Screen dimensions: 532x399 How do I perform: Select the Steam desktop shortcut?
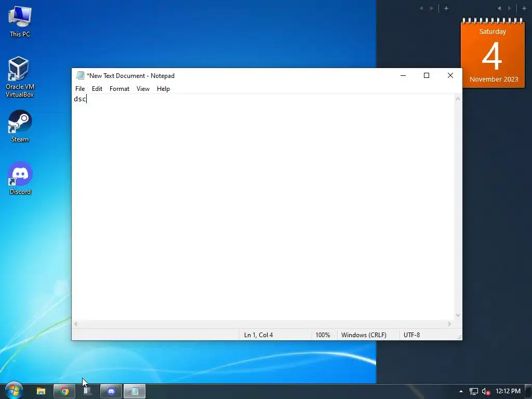20,126
